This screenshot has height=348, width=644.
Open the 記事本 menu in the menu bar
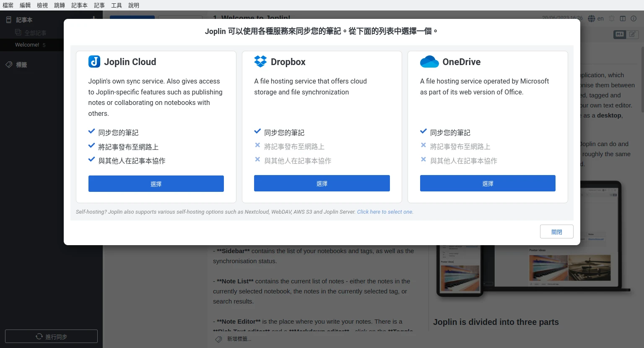tap(79, 5)
